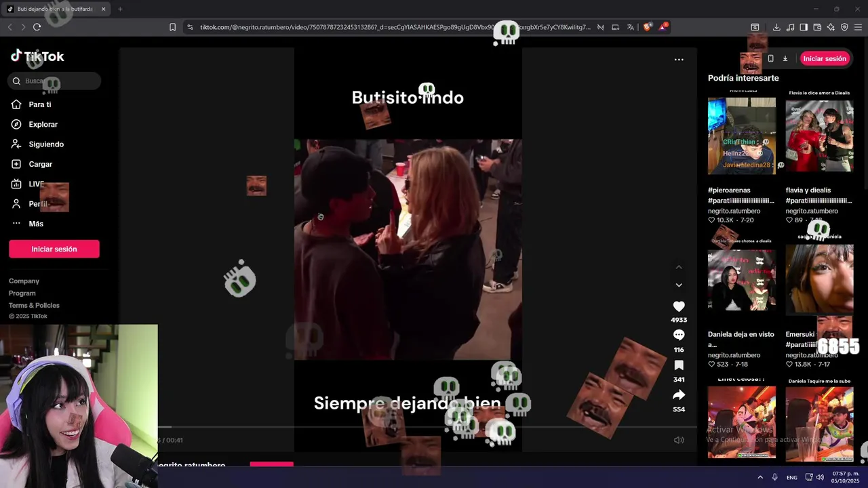The width and height of the screenshot is (868, 488).
Task: Like the video with heart icon
Action: 679,306
